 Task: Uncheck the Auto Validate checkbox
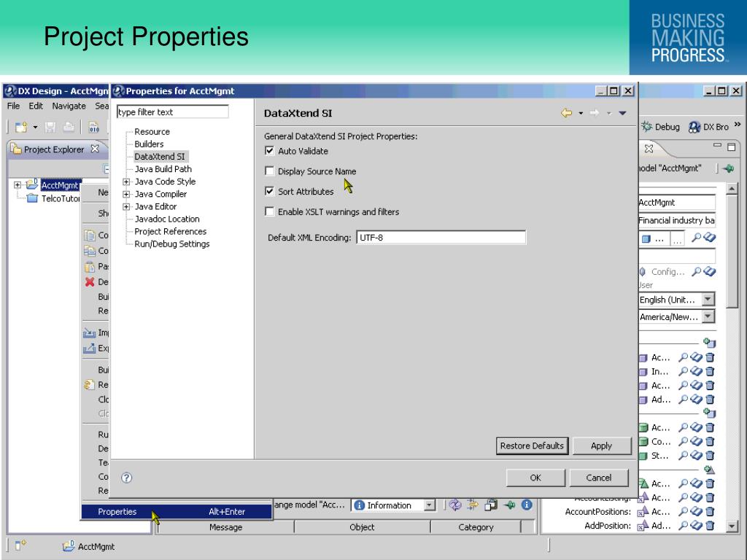point(270,151)
